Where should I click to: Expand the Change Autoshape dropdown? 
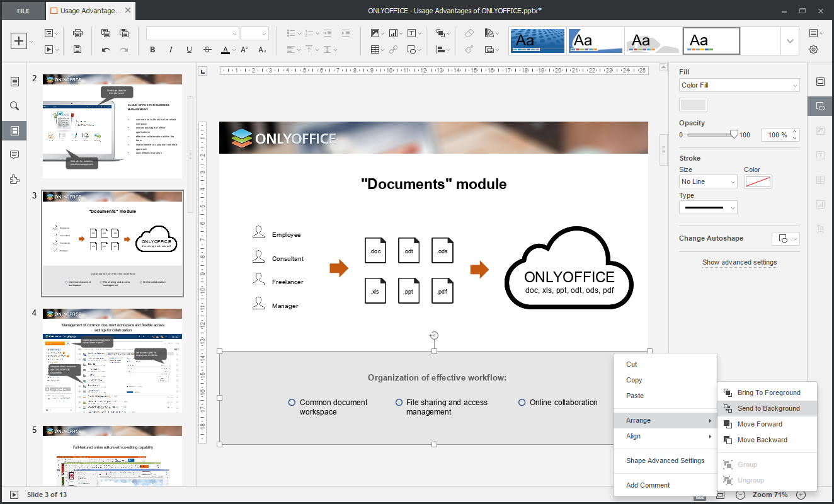[785, 239]
